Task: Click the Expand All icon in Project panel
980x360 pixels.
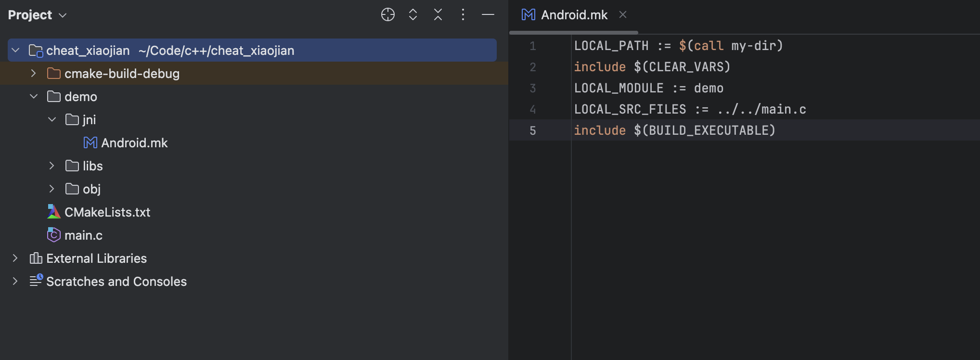Action: coord(413,15)
